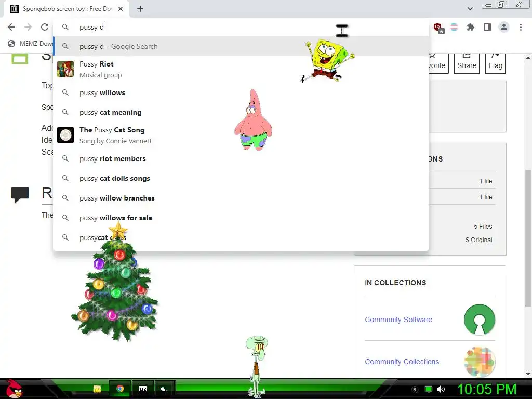The height and width of the screenshot is (399, 532).
Task: Select the Spongebob screen toy tab
Action: [66, 9]
